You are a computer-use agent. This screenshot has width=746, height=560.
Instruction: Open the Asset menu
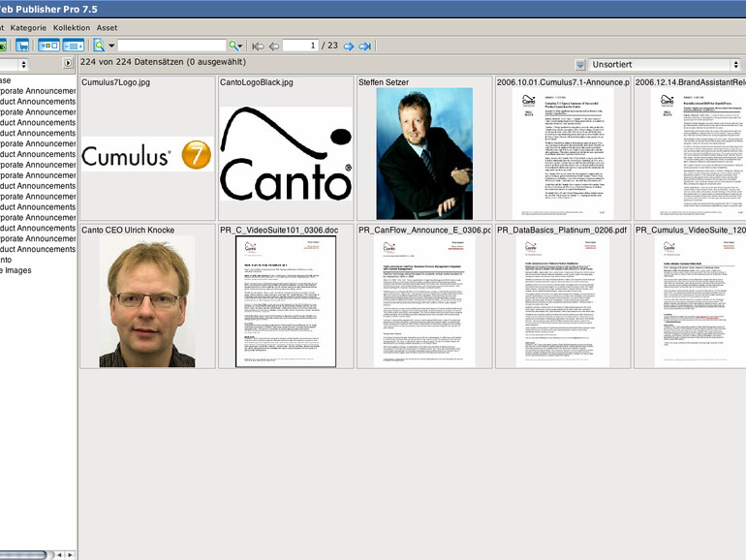coord(107,27)
